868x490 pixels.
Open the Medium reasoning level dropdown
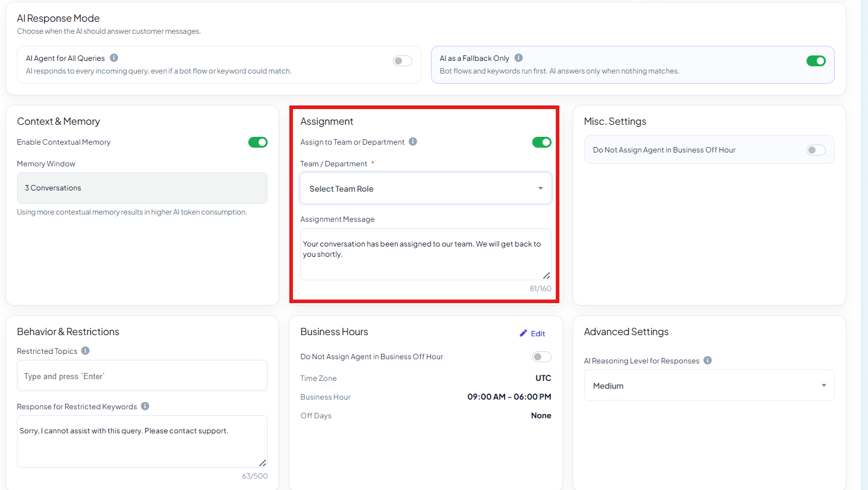(x=709, y=385)
